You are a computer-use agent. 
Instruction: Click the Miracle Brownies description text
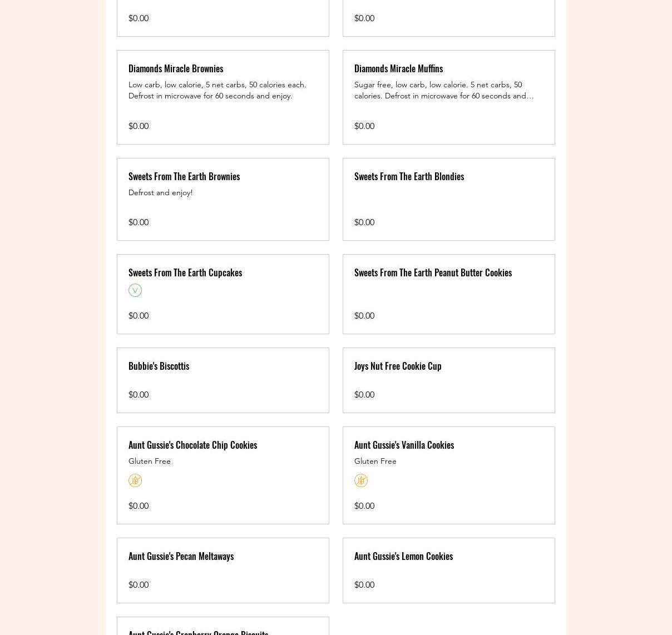tap(217, 90)
